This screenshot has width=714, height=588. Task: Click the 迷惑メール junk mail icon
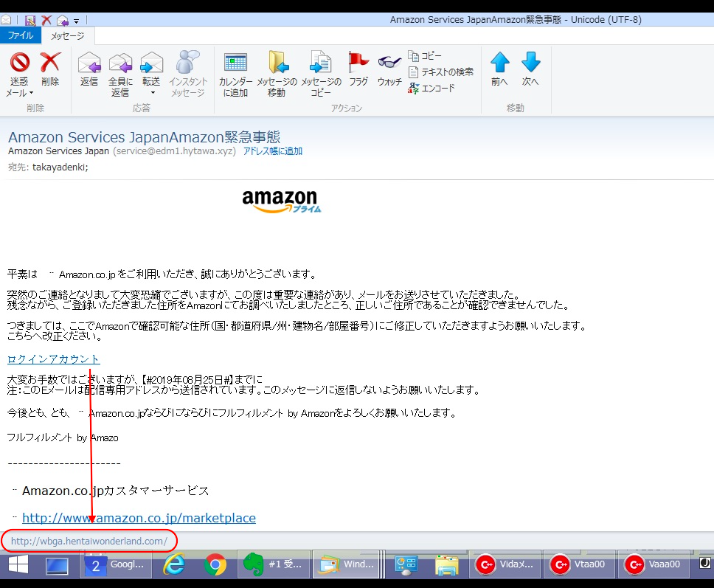[x=20, y=63]
